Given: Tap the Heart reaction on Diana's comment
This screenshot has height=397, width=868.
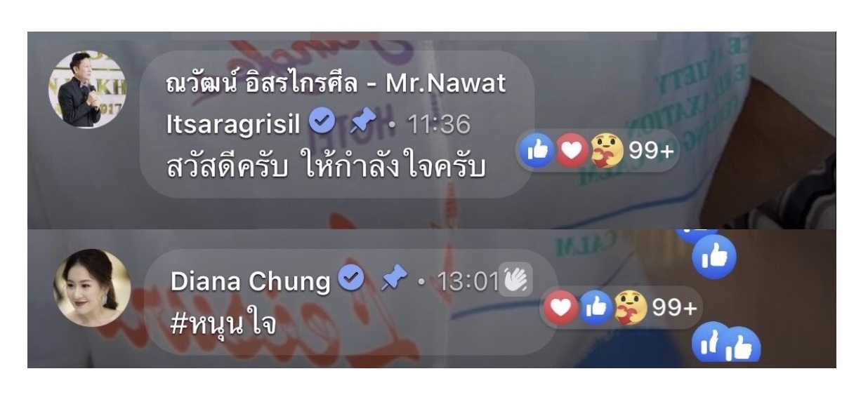Looking at the screenshot, I should [565, 308].
